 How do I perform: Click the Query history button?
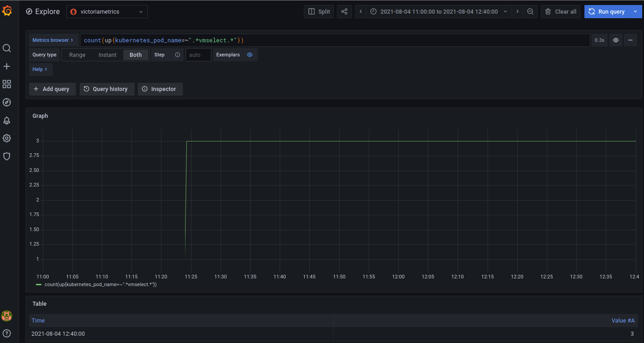[106, 89]
